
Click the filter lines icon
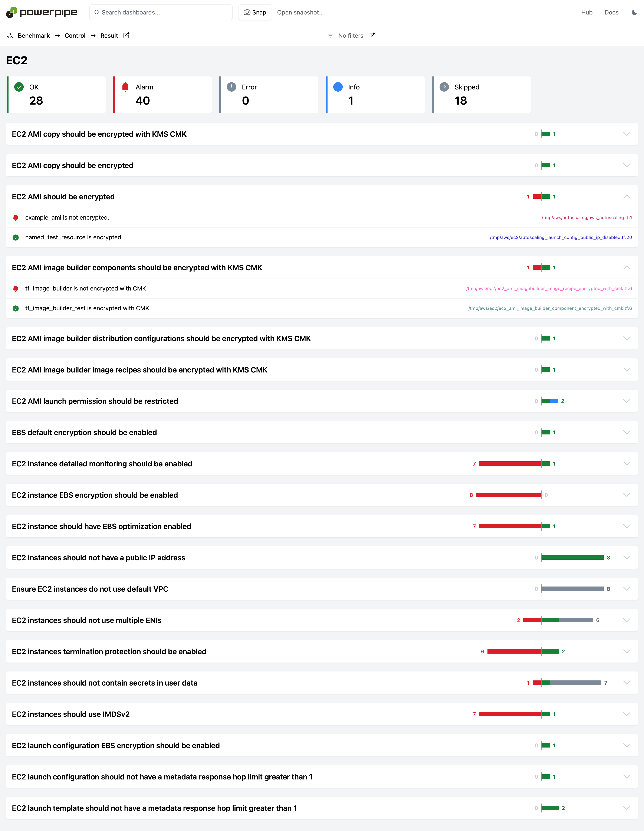(330, 35)
